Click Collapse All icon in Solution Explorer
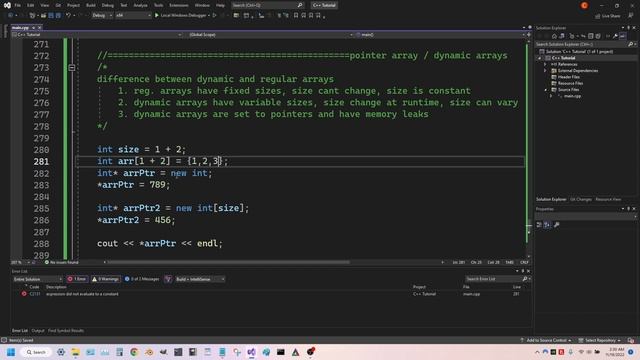This screenshot has height=360, width=640. click(590, 36)
